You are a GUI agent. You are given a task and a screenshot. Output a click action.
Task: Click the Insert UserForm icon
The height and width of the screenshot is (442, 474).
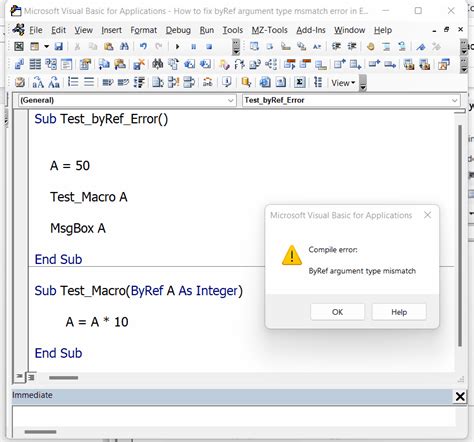tap(35, 46)
